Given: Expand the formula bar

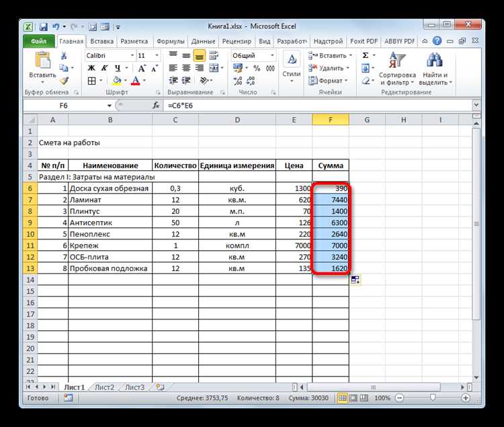Looking at the screenshot, I should tap(476, 105).
